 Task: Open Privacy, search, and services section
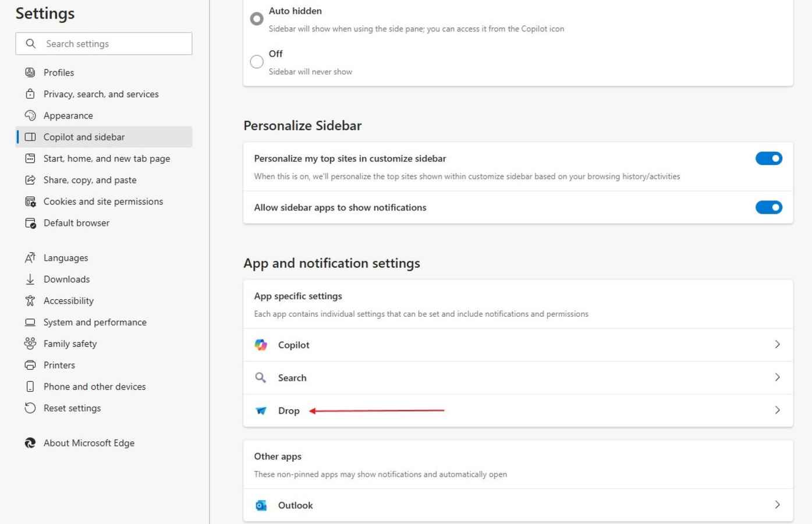point(101,94)
